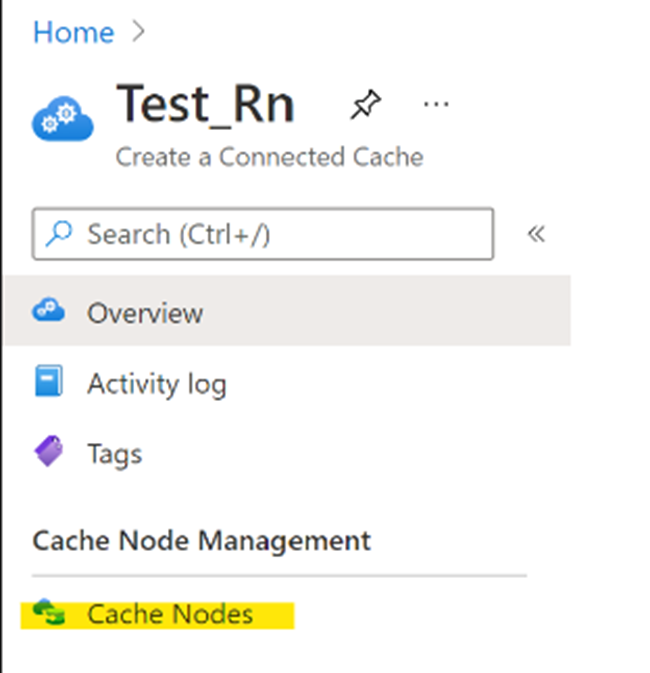This screenshot has width=650, height=673.
Task: Click the Overview cloud gear icon
Action: point(49,309)
